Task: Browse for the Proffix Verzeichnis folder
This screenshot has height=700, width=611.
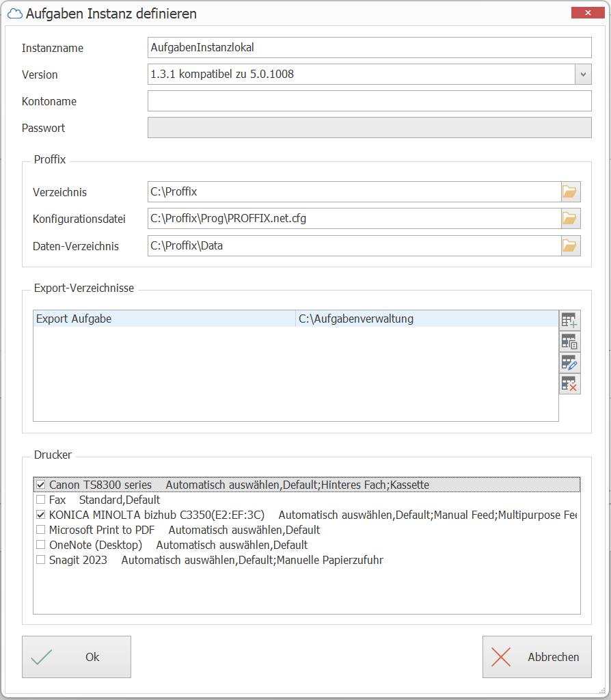Action: pyautogui.click(x=571, y=192)
